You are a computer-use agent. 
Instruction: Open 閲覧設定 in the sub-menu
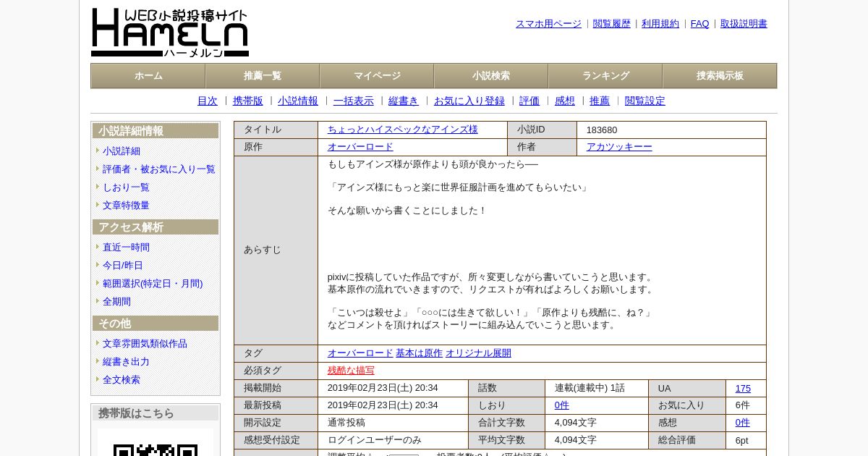pos(645,101)
